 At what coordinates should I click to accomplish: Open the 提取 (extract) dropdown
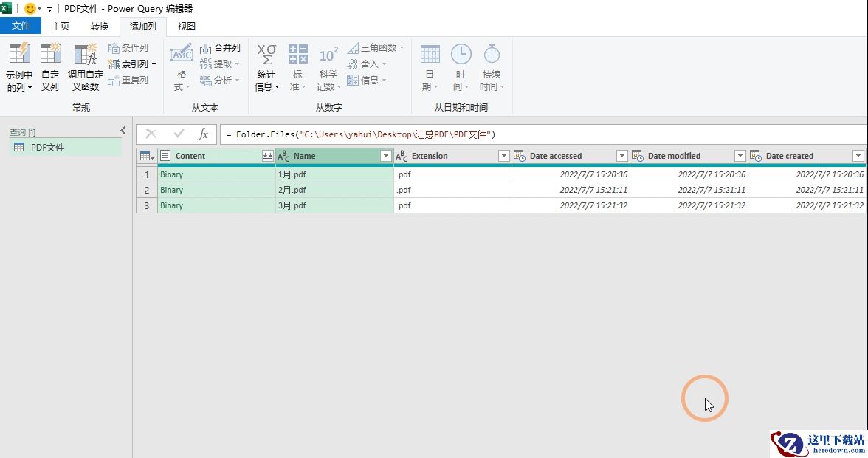220,64
